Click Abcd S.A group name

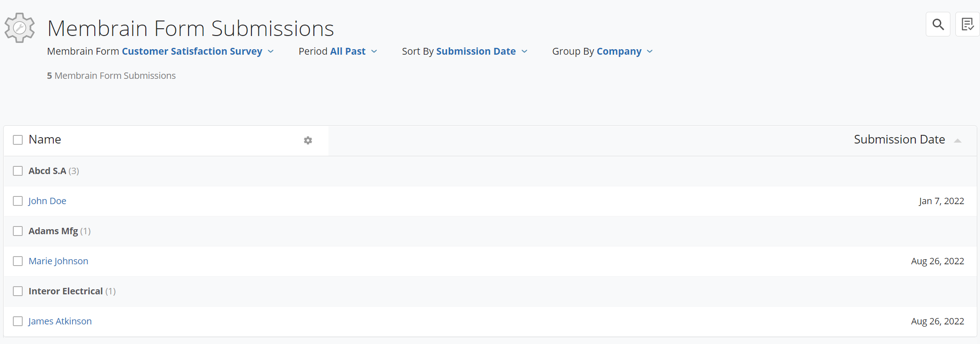(x=47, y=171)
